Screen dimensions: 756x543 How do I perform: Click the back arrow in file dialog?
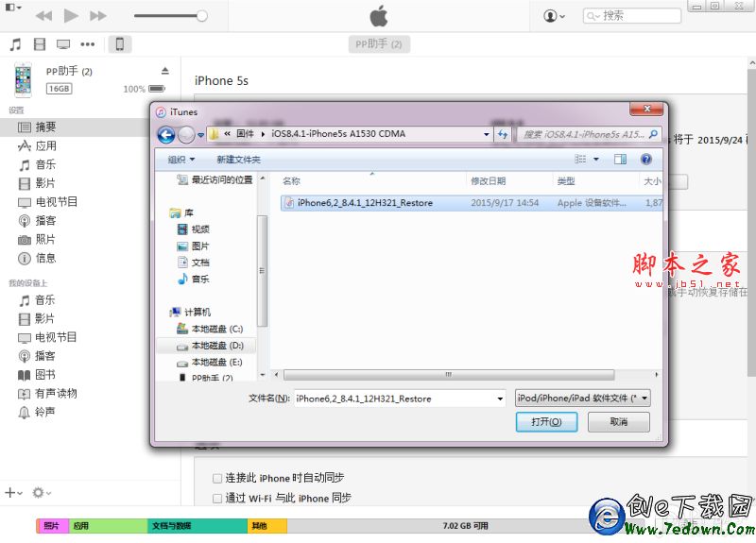(x=166, y=135)
